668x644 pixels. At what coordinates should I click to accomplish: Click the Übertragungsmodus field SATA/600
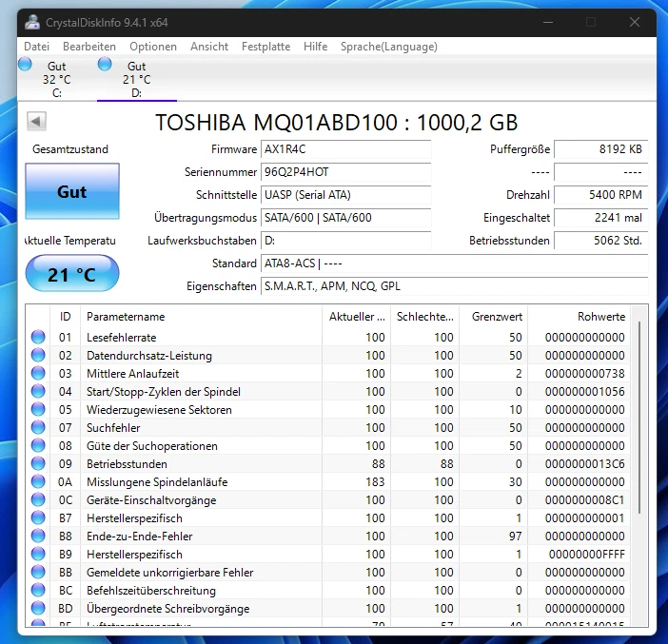coord(346,218)
